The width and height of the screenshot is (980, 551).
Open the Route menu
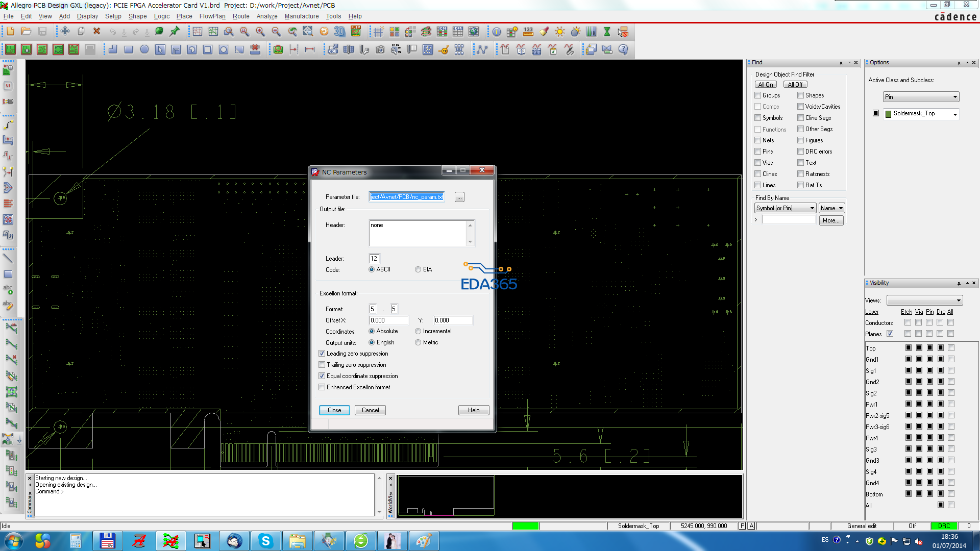[x=241, y=16]
